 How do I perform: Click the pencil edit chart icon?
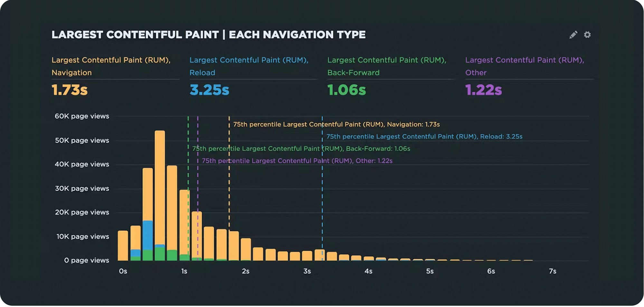pyautogui.click(x=573, y=35)
